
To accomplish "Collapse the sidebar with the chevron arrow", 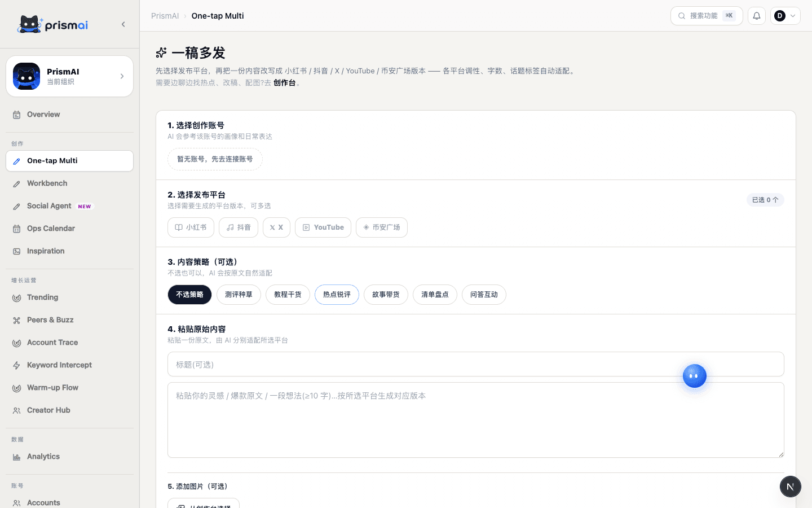I will pyautogui.click(x=123, y=24).
